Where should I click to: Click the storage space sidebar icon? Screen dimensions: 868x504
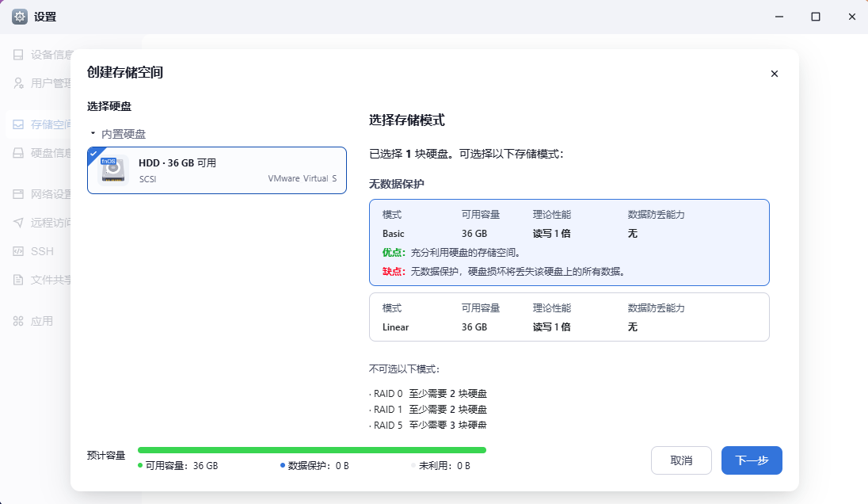18,124
